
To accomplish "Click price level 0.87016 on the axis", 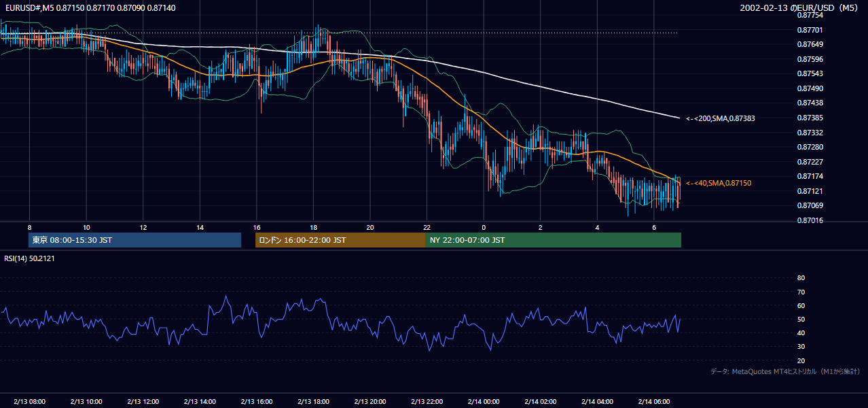I will click(809, 220).
